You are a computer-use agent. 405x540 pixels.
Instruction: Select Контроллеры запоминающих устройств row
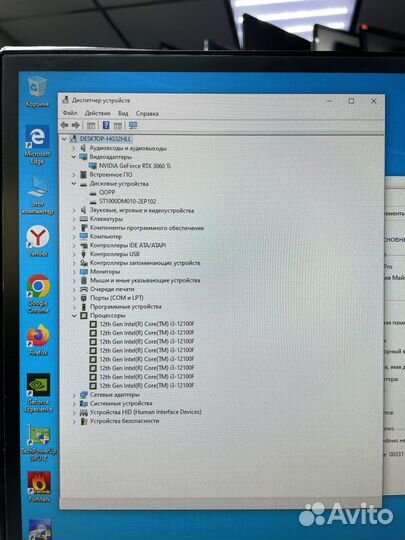coord(145,263)
